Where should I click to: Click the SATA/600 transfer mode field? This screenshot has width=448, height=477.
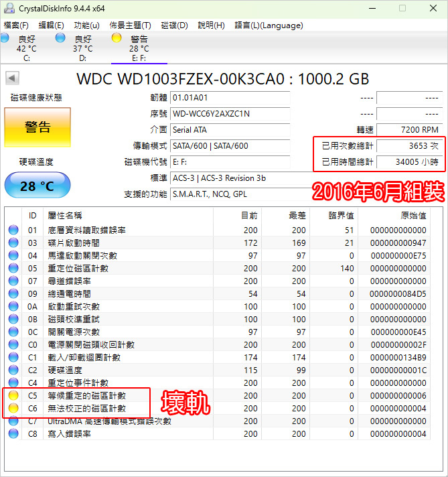pos(230,146)
